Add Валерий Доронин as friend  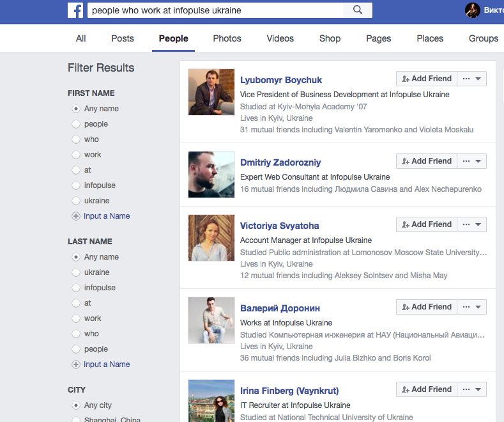coord(427,307)
